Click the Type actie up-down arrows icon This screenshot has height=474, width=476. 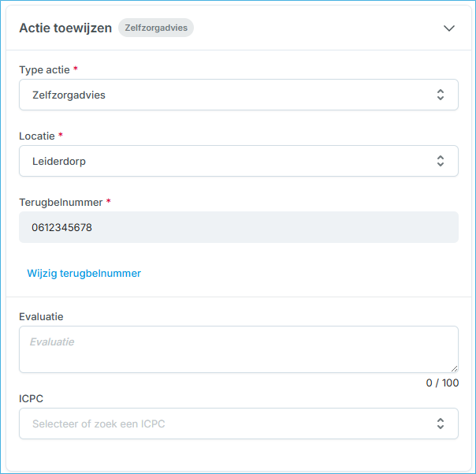[441, 95]
